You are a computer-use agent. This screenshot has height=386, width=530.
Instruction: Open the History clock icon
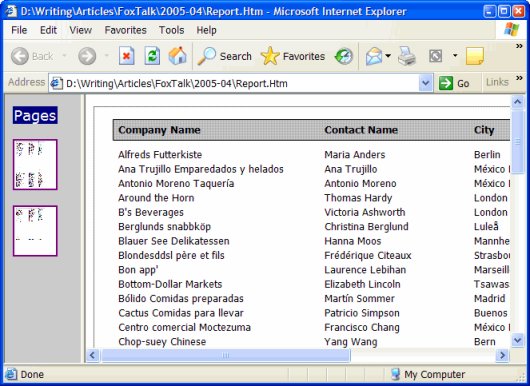[344, 56]
